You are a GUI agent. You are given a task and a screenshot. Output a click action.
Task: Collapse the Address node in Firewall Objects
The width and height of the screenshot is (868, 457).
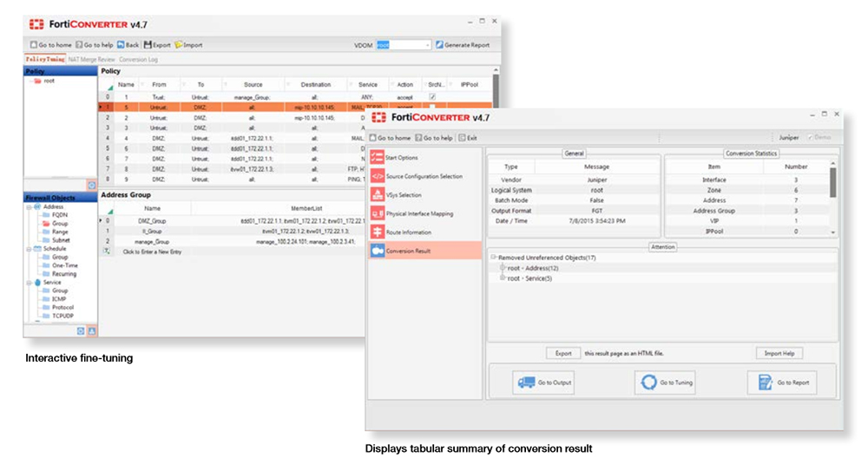click(30, 207)
